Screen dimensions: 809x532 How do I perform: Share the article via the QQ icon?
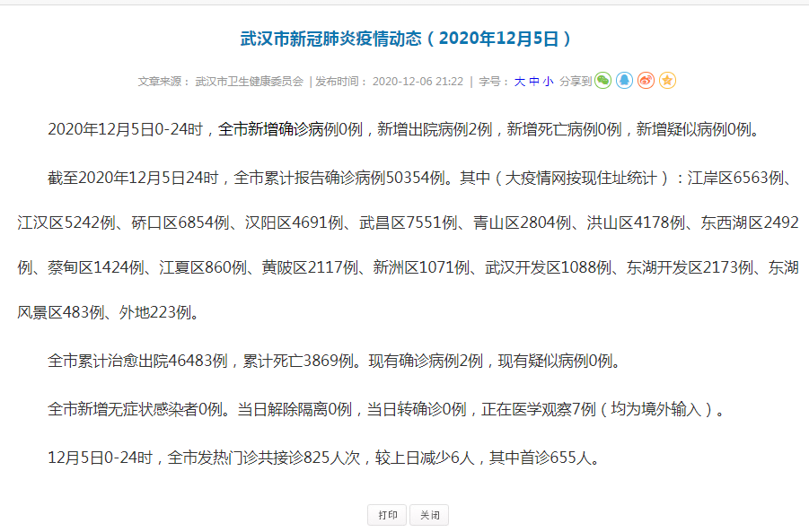click(x=626, y=80)
